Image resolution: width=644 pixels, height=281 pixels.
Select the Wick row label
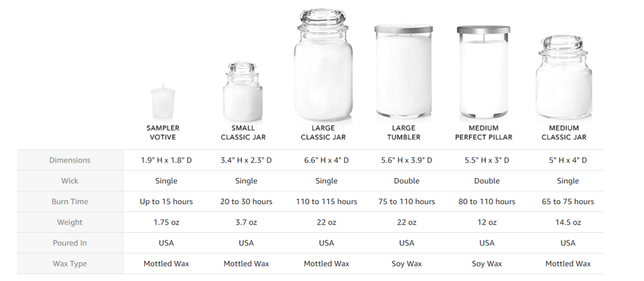coord(70,181)
